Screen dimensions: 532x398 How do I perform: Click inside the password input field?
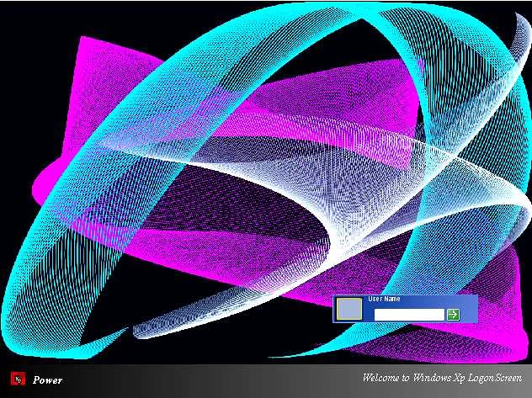408,314
